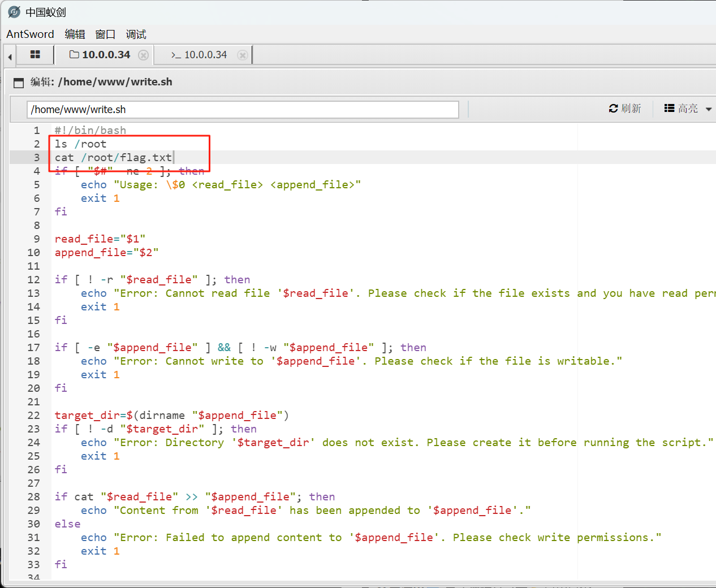Click the 'target_dir=$(dirname' line
Viewport: 716px width, 588px height.
[x=172, y=415]
